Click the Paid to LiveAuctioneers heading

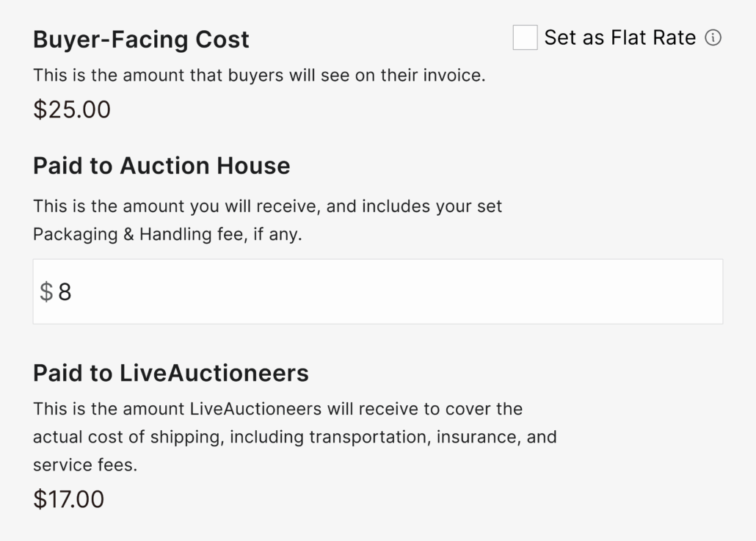tap(170, 374)
